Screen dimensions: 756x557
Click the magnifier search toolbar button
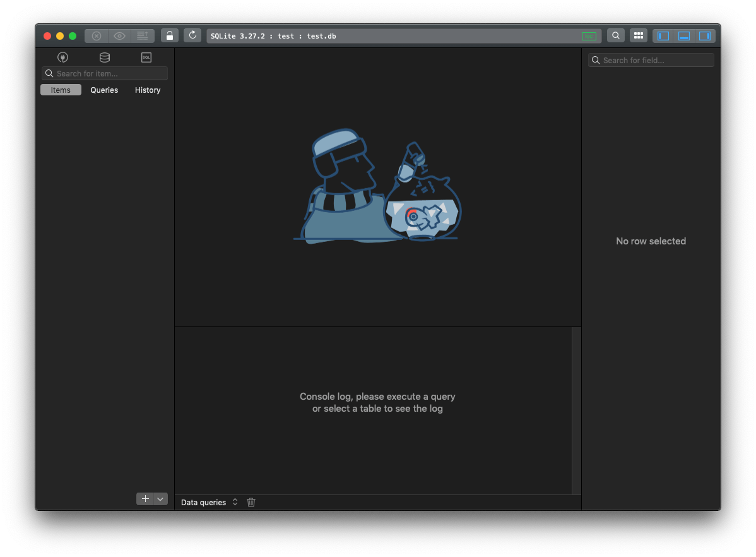pos(616,36)
